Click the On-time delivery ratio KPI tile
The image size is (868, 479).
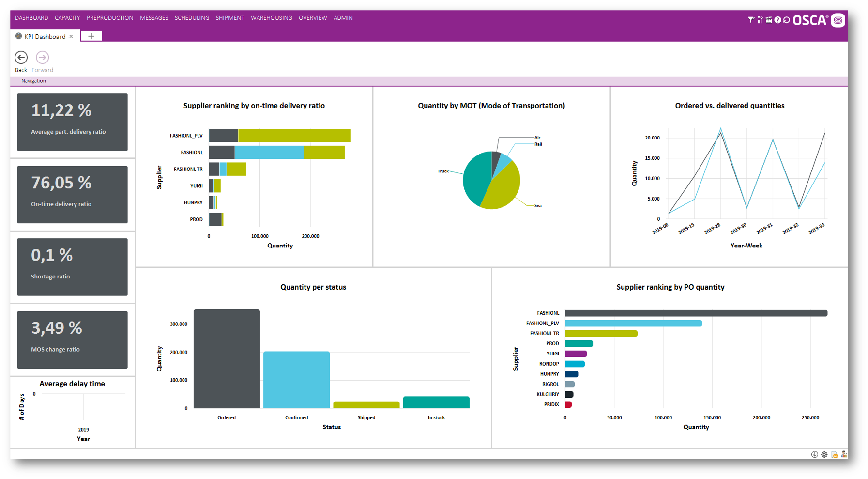[72, 195]
